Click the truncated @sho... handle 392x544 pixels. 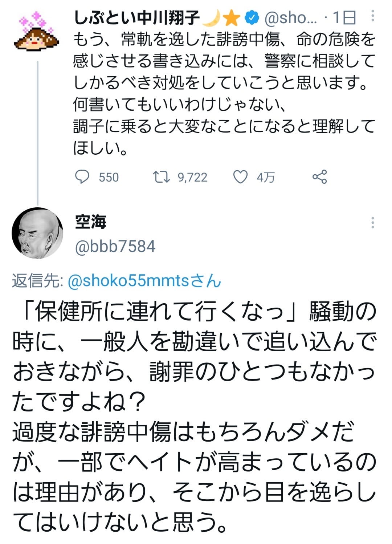coord(290,17)
